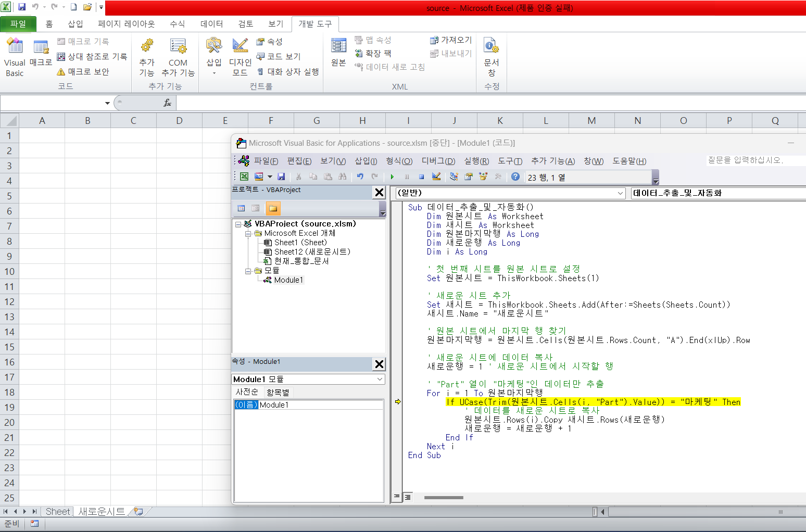Collapse the Microsoft Excel 개체 folder node
Screen dimensions: 806x532
(x=248, y=234)
